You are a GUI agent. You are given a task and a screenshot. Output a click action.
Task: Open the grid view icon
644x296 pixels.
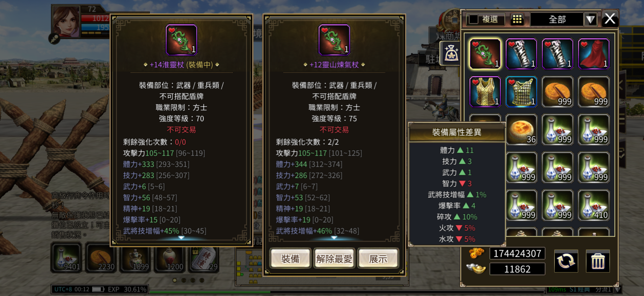point(517,19)
